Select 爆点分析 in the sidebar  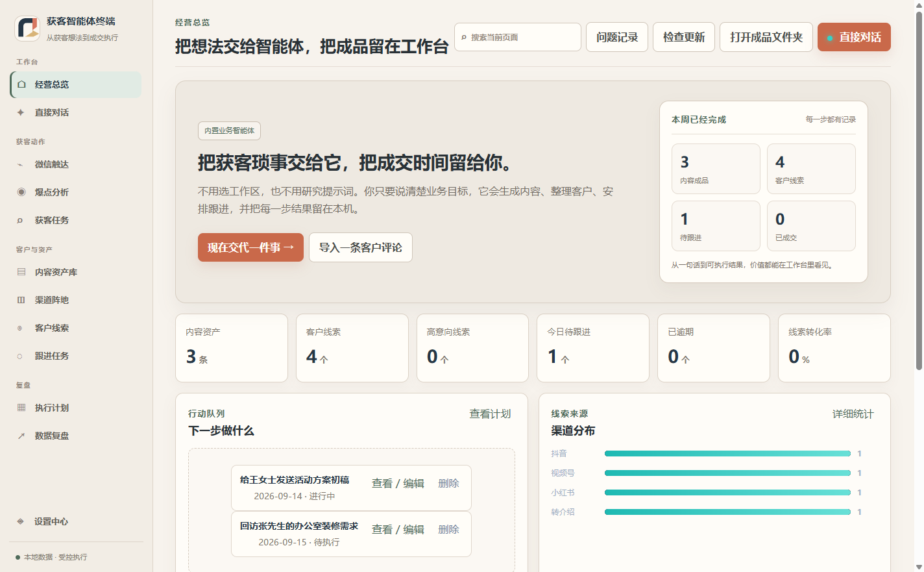coord(76,192)
